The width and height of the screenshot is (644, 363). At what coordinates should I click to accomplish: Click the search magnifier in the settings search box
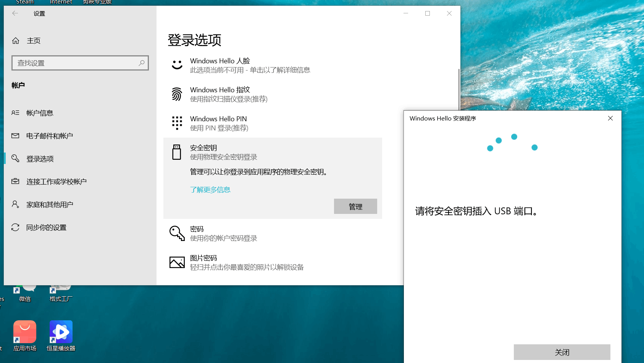click(142, 63)
